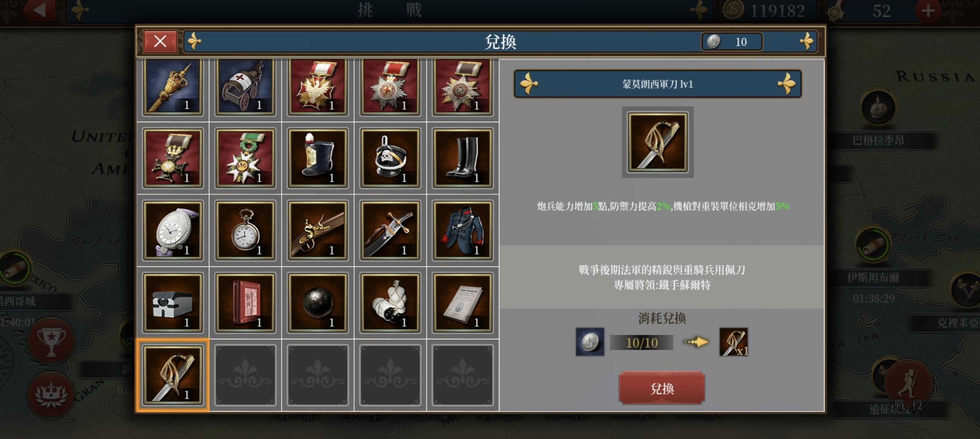Go back using the red arrow
980x439 pixels.
(39, 10)
